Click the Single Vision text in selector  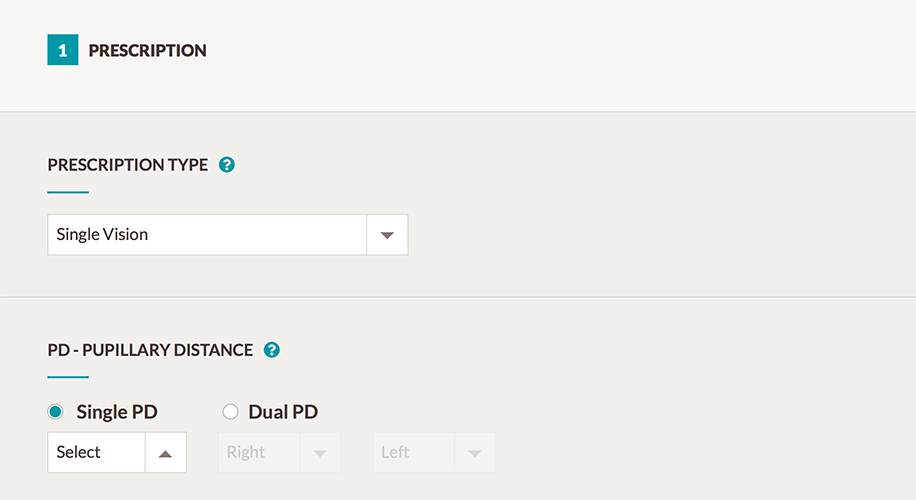click(x=102, y=234)
